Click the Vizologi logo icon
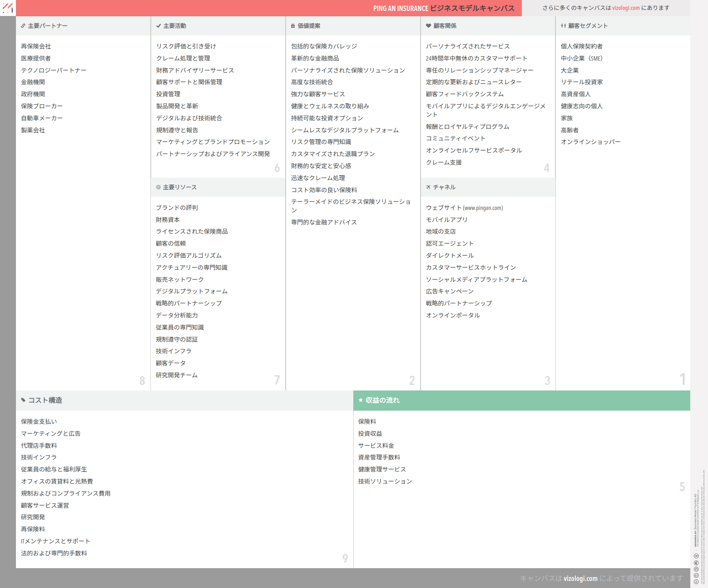The image size is (708, 588). 8,8
